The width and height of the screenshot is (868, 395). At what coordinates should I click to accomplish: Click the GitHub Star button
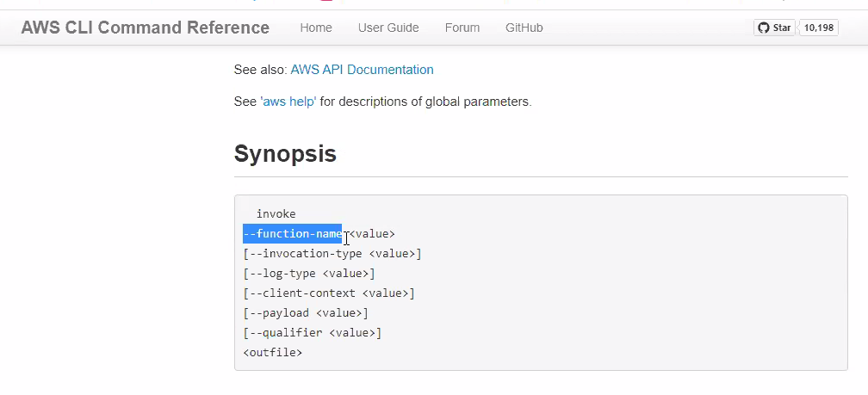[x=774, y=28]
